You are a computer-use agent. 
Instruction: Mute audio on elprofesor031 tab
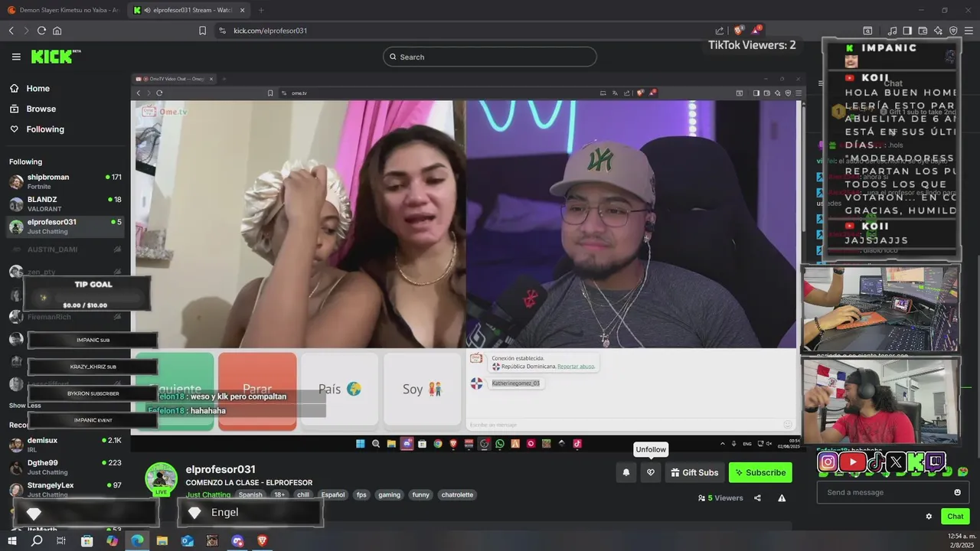(146, 10)
